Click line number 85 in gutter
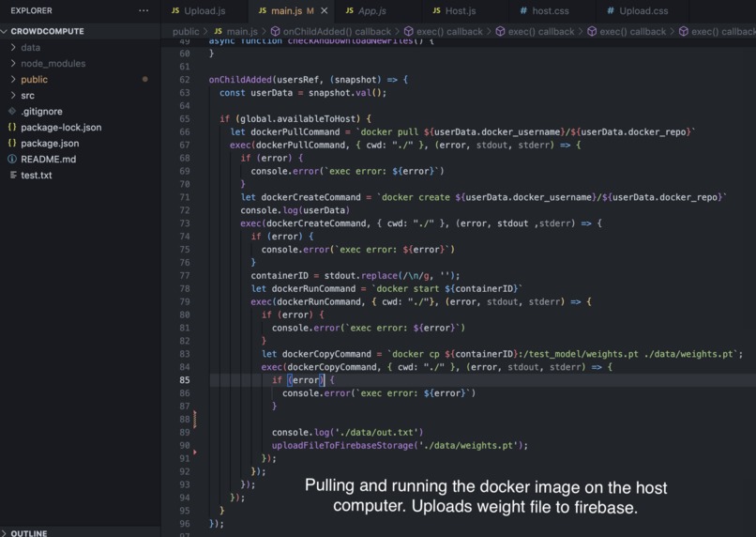 [185, 380]
